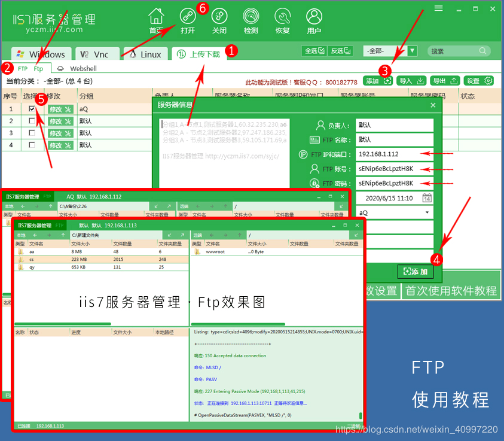
Task: Switch to the Windows tab
Action: tap(41, 54)
